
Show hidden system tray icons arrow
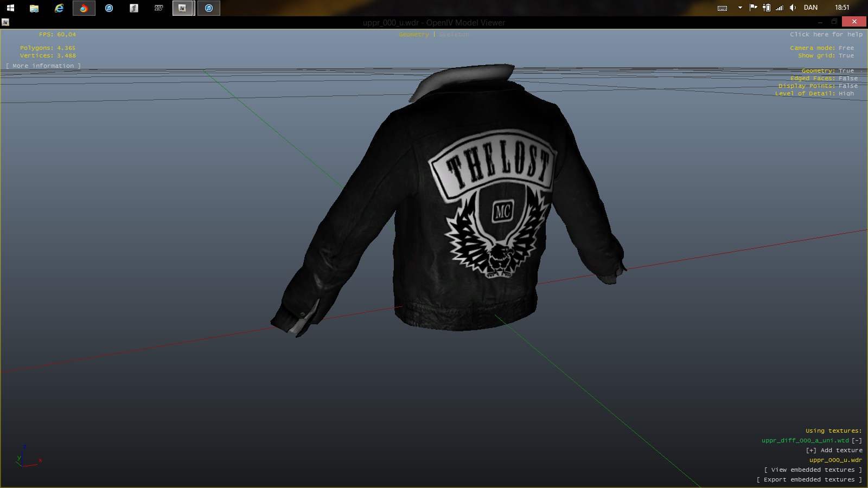coord(740,8)
